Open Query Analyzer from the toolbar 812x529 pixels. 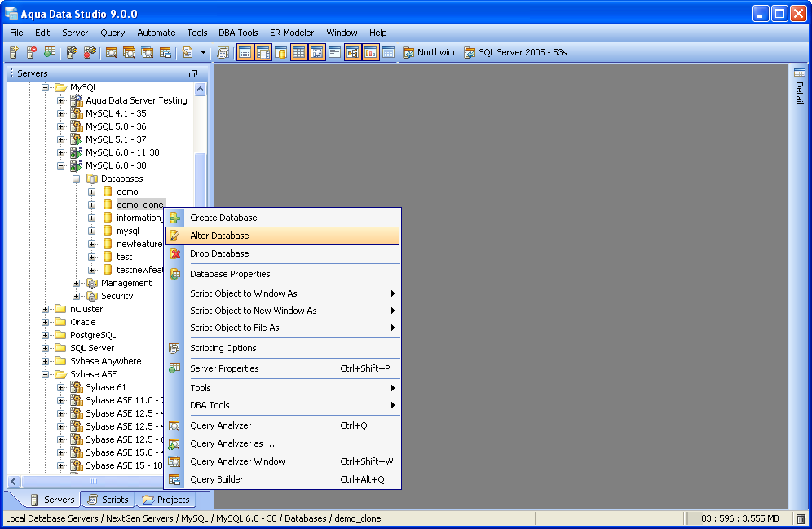(111, 52)
